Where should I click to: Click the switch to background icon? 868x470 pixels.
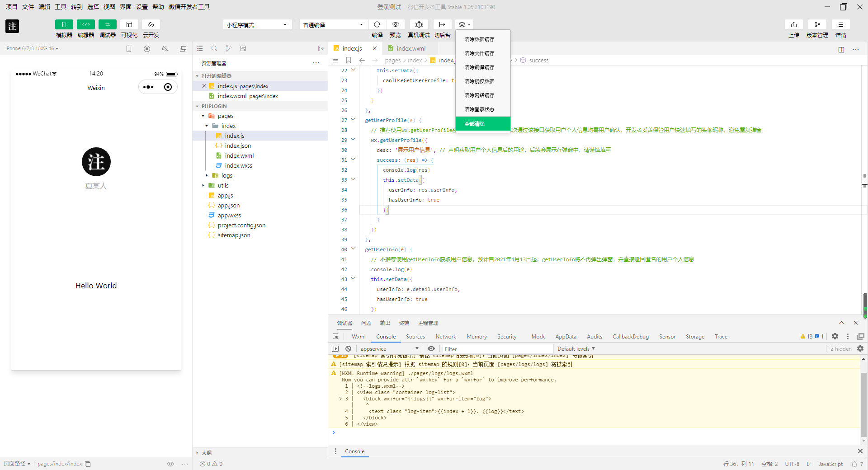pos(442,24)
